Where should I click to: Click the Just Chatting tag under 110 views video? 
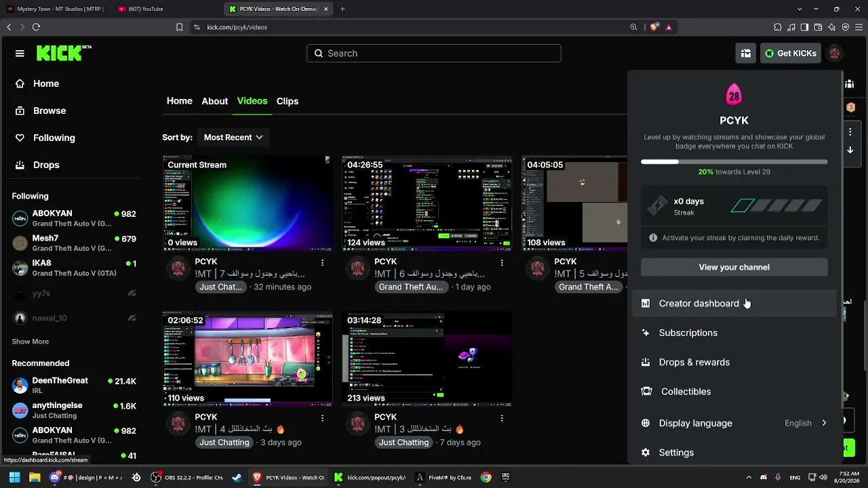(224, 443)
